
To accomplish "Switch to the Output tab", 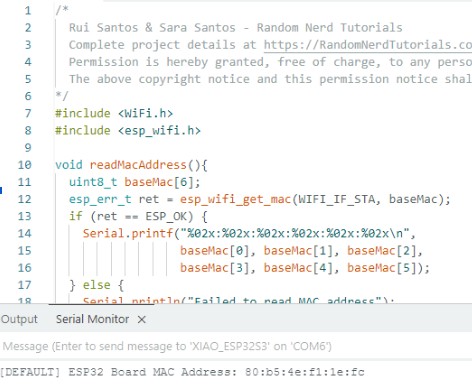I will (19, 319).
